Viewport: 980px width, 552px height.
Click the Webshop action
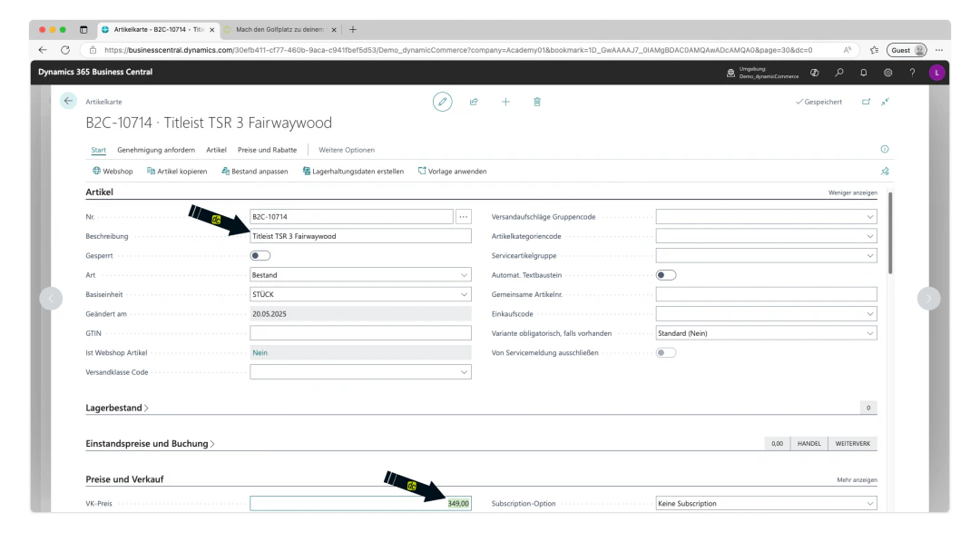pyautogui.click(x=113, y=172)
